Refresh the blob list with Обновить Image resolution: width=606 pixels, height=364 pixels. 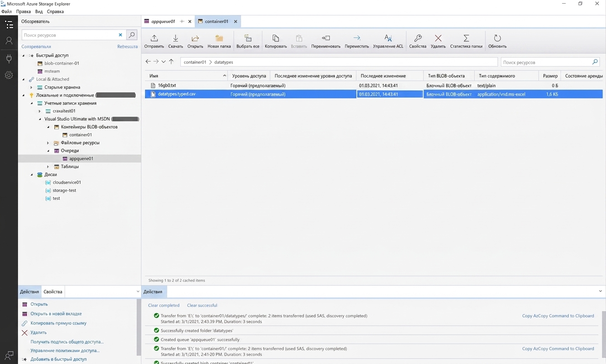coord(497,41)
